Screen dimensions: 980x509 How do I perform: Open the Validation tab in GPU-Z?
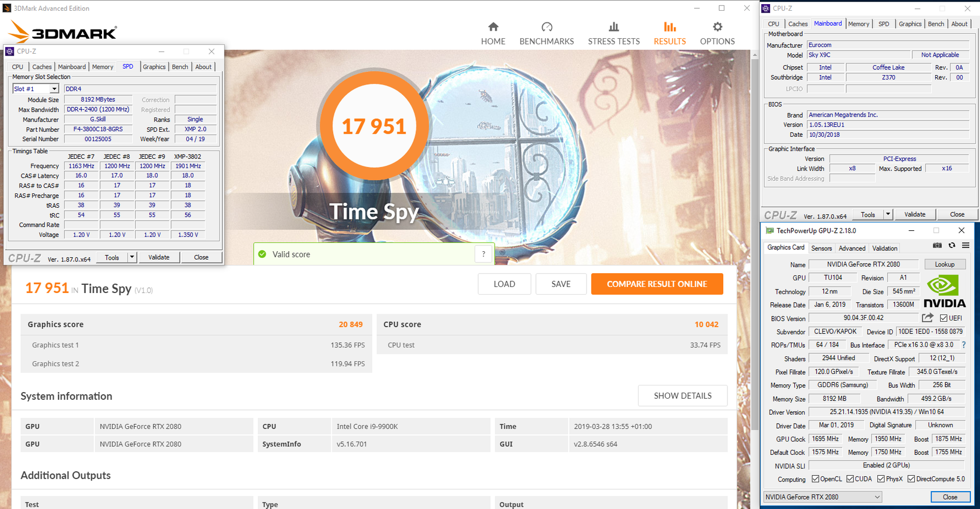(885, 248)
